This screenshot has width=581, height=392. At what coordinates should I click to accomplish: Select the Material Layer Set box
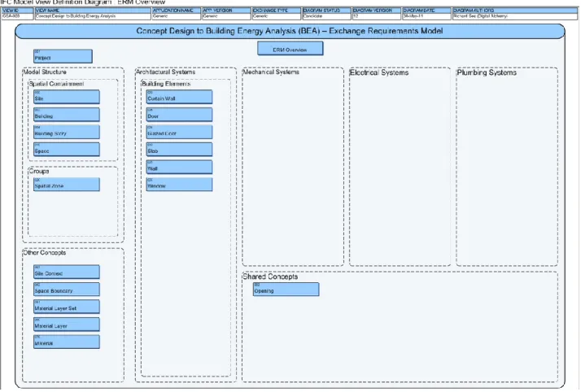pyautogui.click(x=67, y=307)
